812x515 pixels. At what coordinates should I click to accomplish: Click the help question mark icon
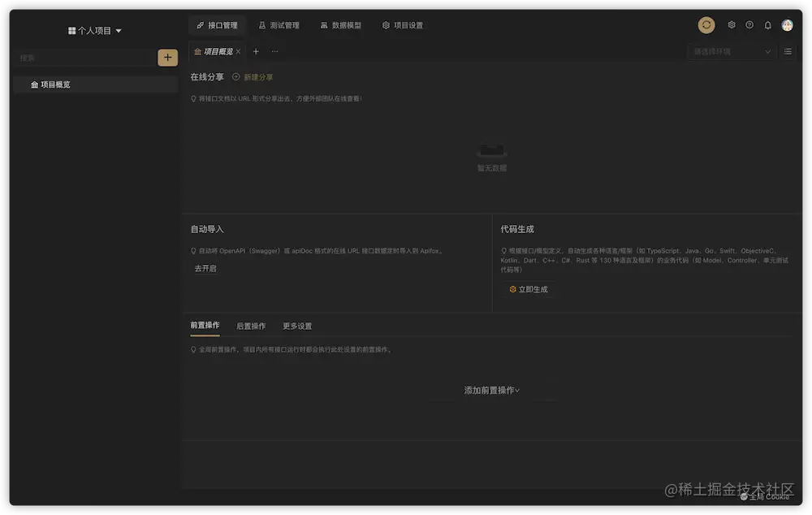point(749,25)
